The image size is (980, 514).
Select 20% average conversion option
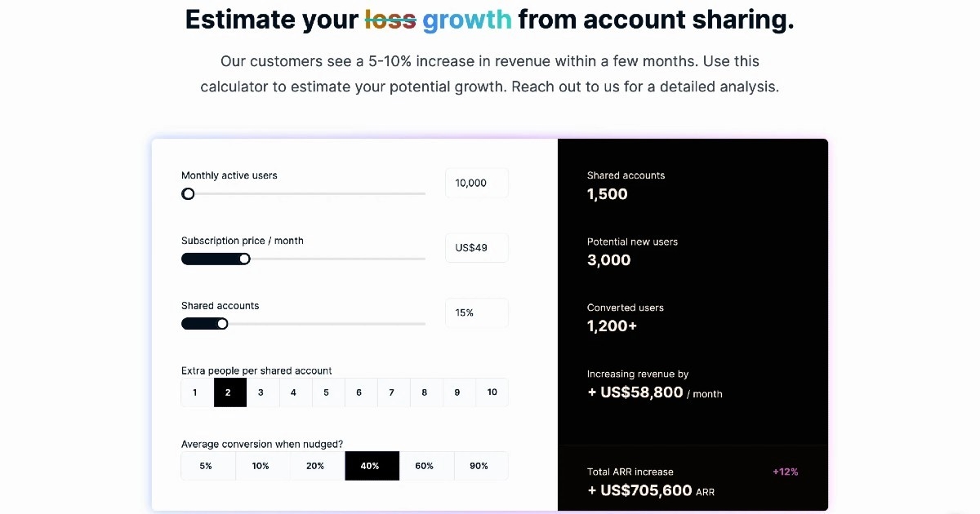click(x=315, y=466)
